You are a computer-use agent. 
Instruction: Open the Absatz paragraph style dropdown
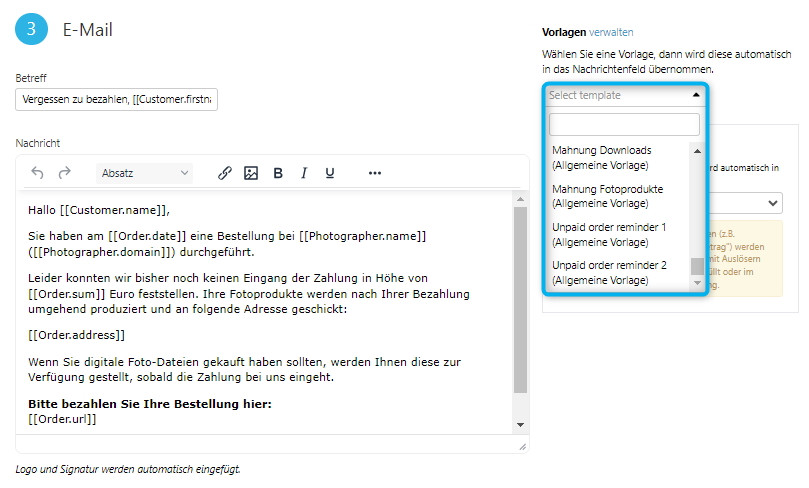(144, 173)
